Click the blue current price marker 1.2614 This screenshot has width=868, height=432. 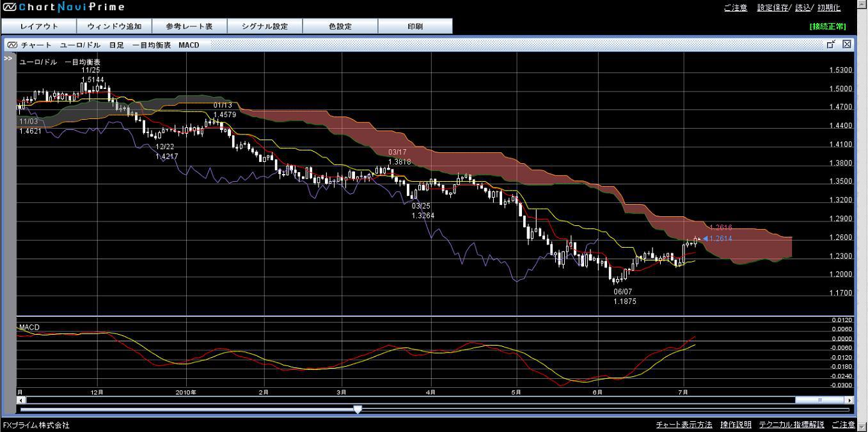[706, 239]
